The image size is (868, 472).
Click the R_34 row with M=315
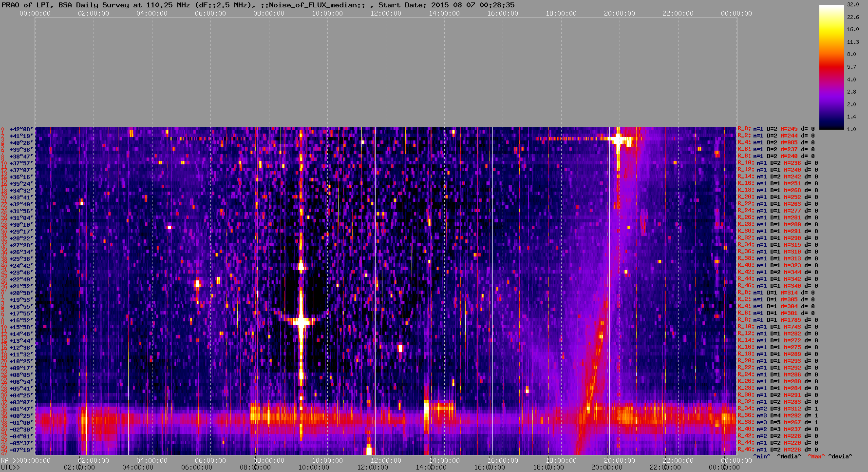click(778, 245)
